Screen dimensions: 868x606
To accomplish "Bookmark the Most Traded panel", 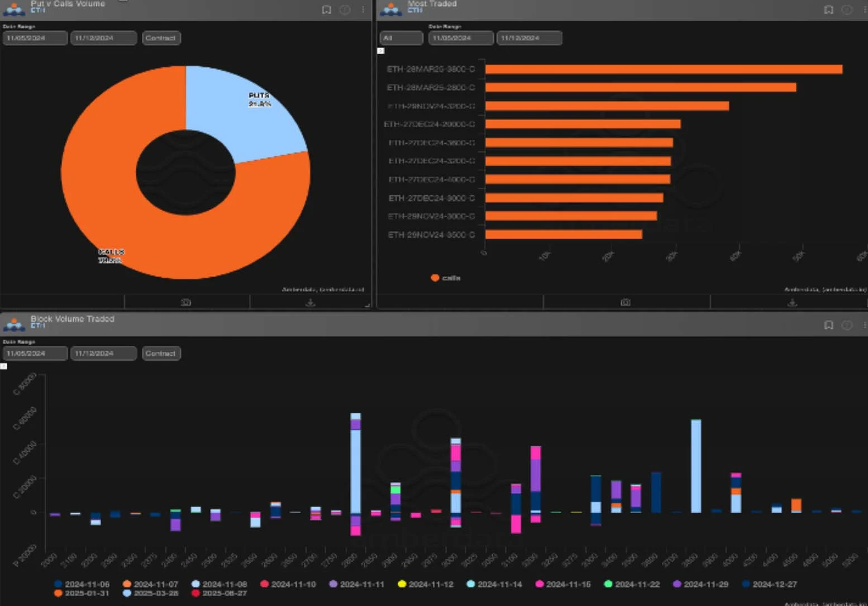I will pos(829,9).
